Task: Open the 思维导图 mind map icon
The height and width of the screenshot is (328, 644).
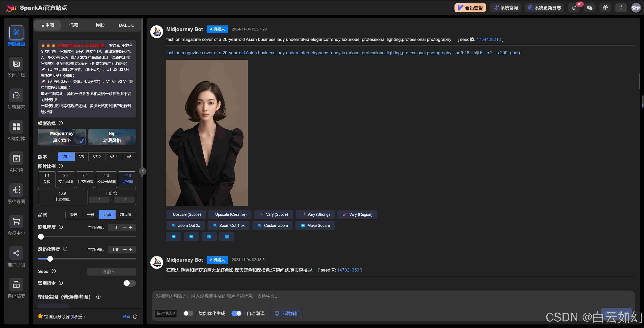Action: point(16,190)
